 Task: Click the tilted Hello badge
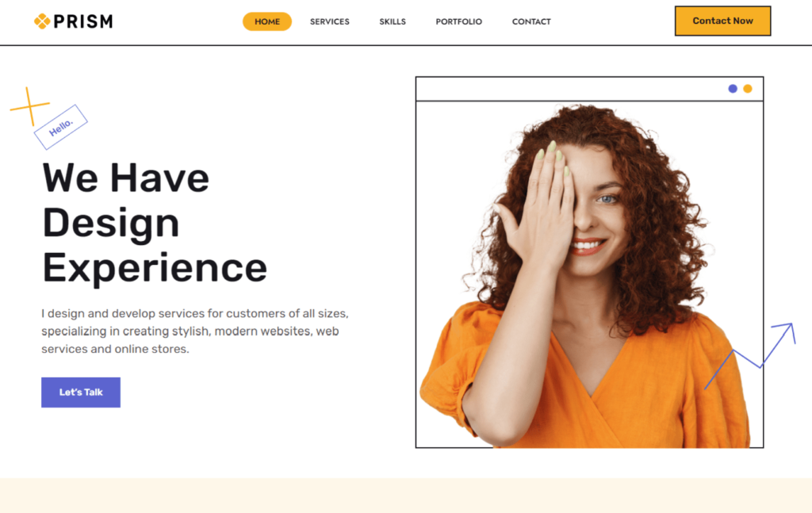[x=60, y=127]
